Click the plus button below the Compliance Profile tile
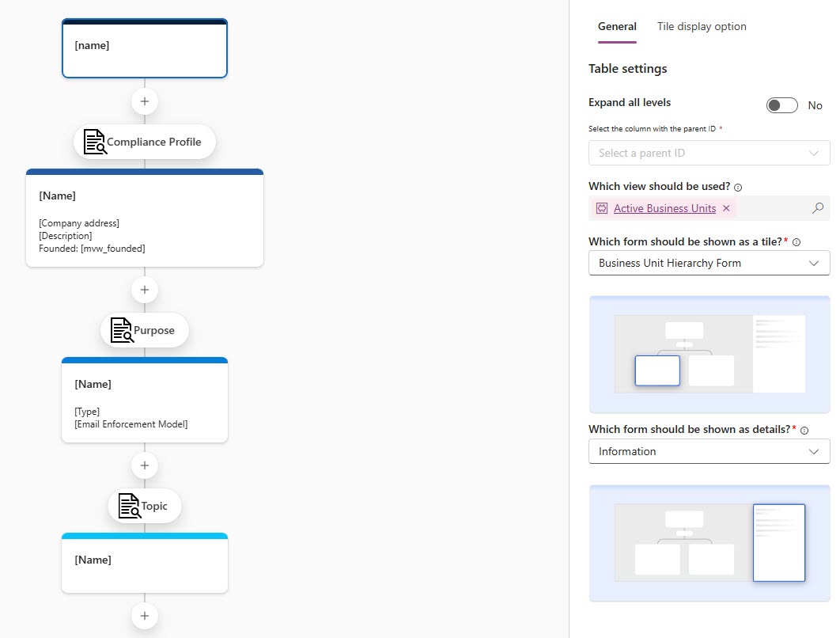Screen dimensions: 840x638 (145, 290)
